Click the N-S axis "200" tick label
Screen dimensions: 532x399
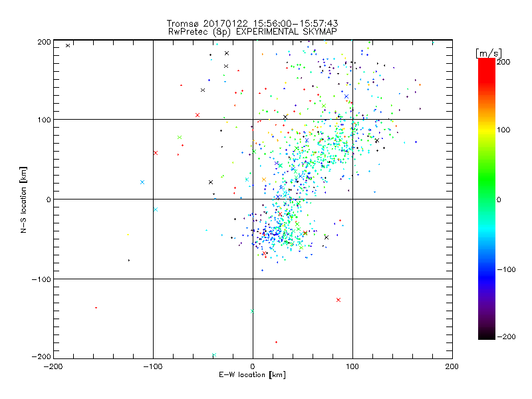(x=44, y=42)
